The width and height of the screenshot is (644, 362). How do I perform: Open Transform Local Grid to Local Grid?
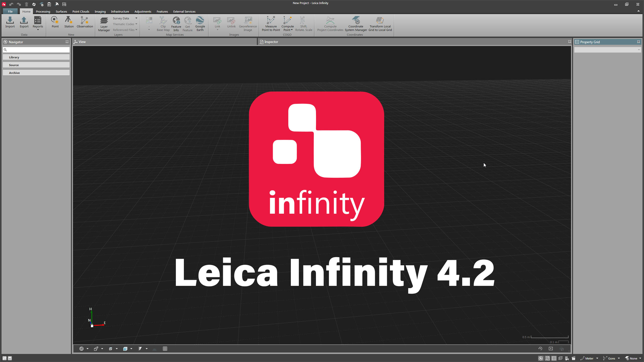[x=380, y=24]
